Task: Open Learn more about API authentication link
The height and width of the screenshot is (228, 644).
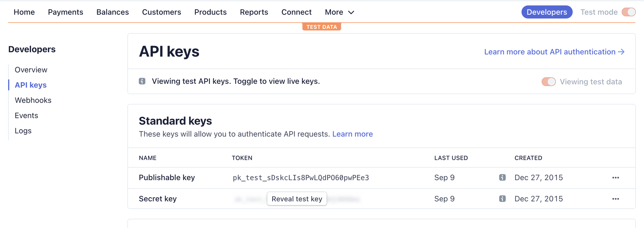Action: coord(554,52)
